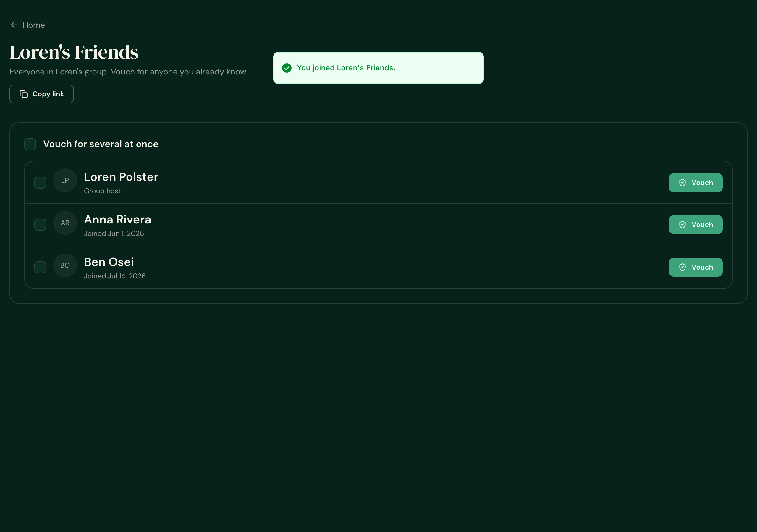The height and width of the screenshot is (532, 757).
Task: Click the 'Vouch for several at once' label
Action: (x=101, y=144)
